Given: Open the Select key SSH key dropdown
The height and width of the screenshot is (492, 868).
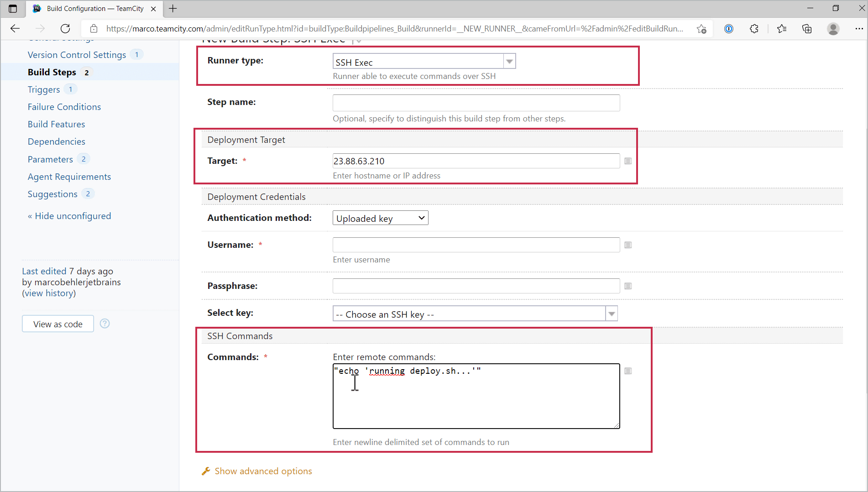Looking at the screenshot, I should click(612, 314).
